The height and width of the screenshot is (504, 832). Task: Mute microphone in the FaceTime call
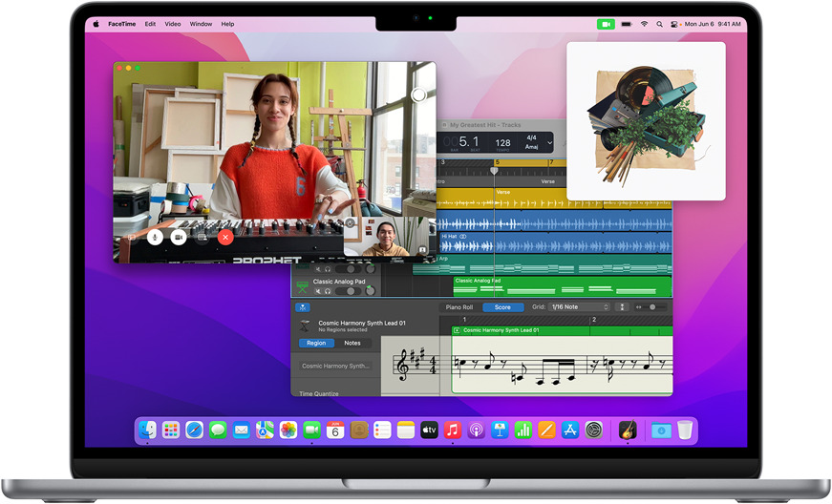[155, 238]
